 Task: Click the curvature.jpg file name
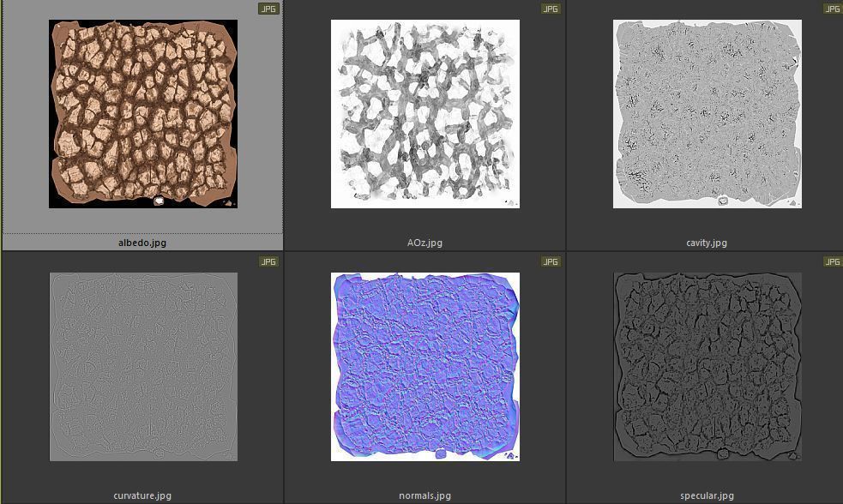pos(142,495)
